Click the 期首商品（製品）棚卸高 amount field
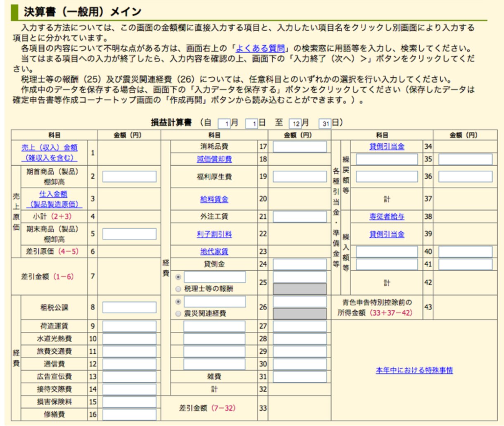504x426 pixels. [129, 176]
